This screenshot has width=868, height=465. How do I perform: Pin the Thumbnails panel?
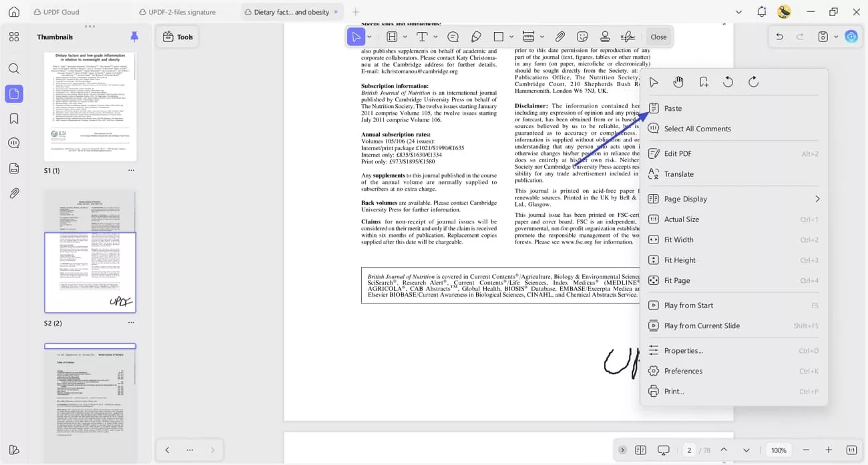click(x=134, y=37)
